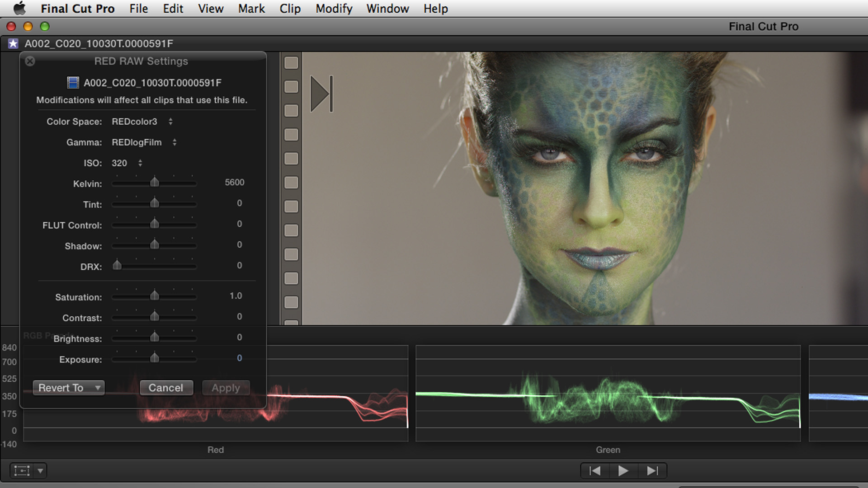Close the RED RAW Settings panel
The width and height of the screenshot is (868, 488).
coord(30,61)
